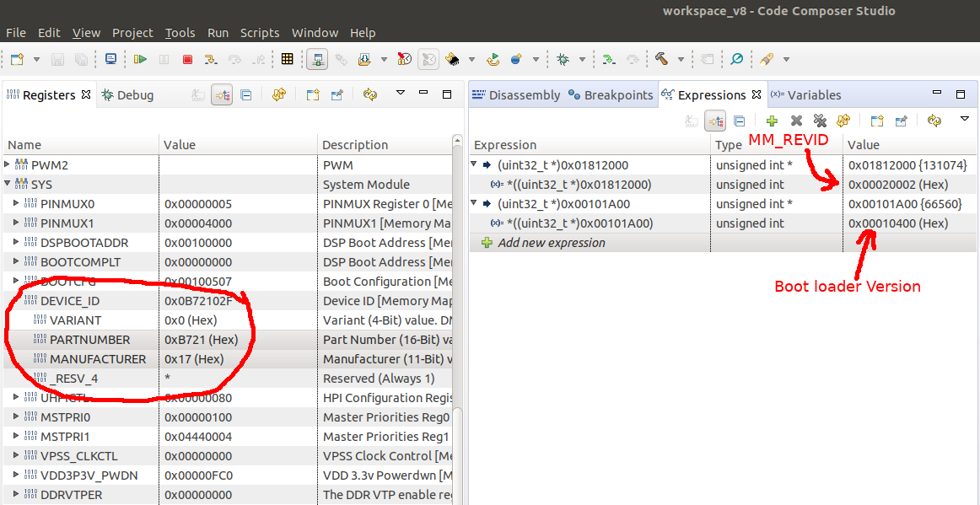980x505 pixels.
Task: Toggle the pressed clock icon in toolbar
Action: tap(428, 59)
